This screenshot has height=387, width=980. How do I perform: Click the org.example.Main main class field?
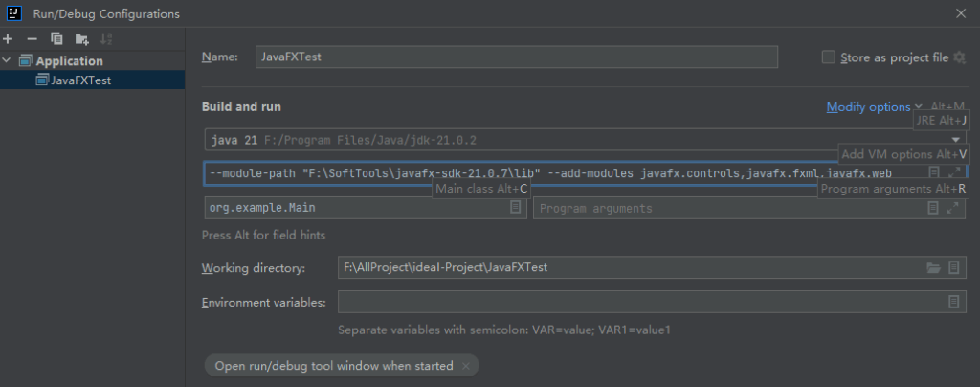pos(354,208)
